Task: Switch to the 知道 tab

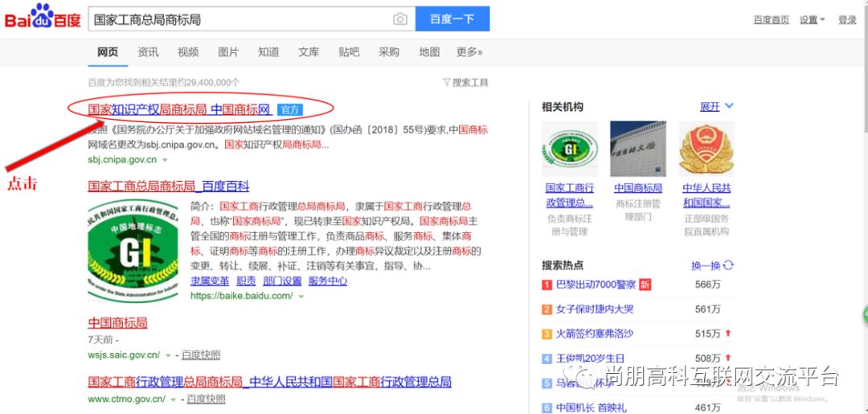Action: tap(268, 52)
